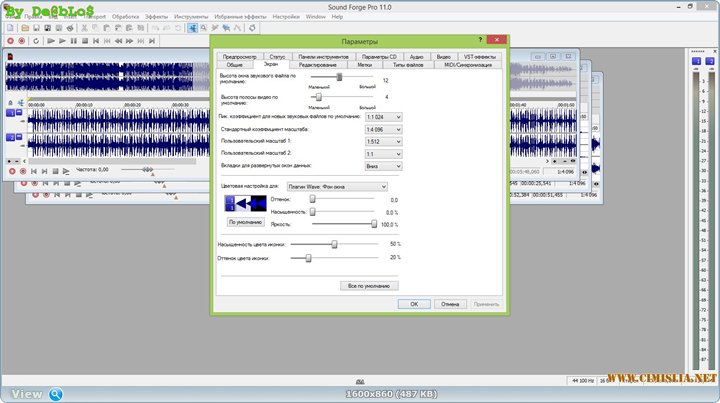Switch to the Аудио tab
Viewport: 720px width, 403px height.
[x=415, y=57]
